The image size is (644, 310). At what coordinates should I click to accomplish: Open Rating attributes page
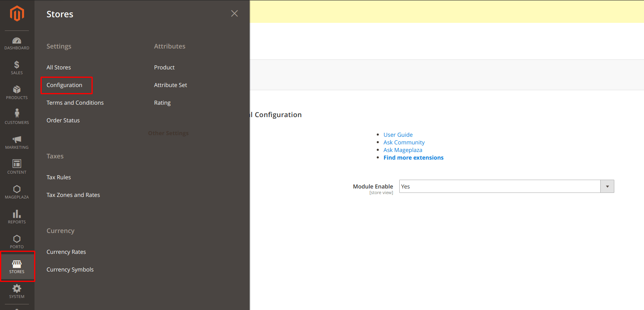coord(162,103)
